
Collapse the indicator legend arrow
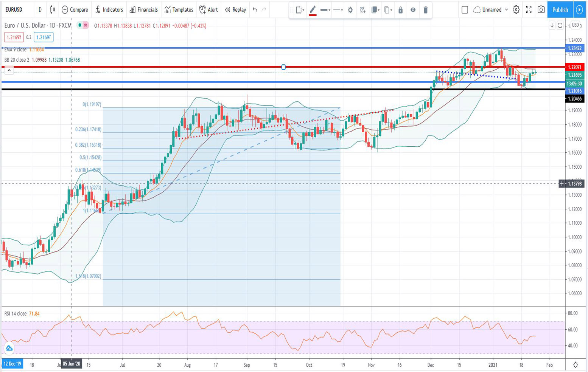coord(9,70)
